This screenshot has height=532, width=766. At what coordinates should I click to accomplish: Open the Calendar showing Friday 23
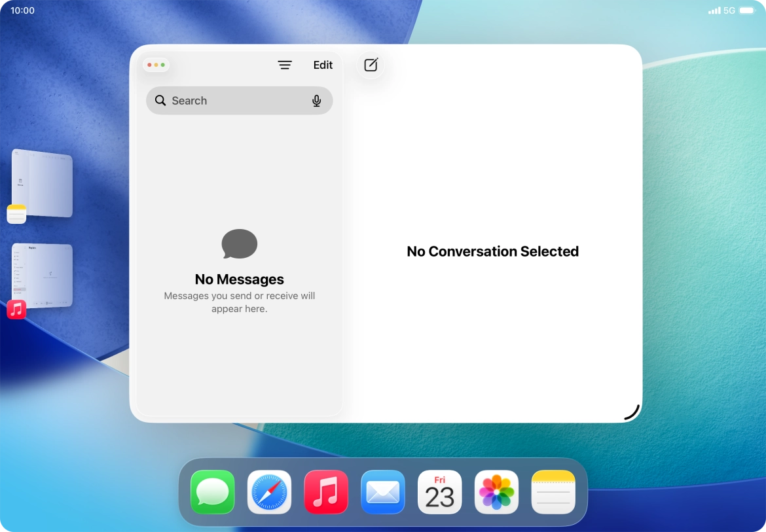[439, 492]
